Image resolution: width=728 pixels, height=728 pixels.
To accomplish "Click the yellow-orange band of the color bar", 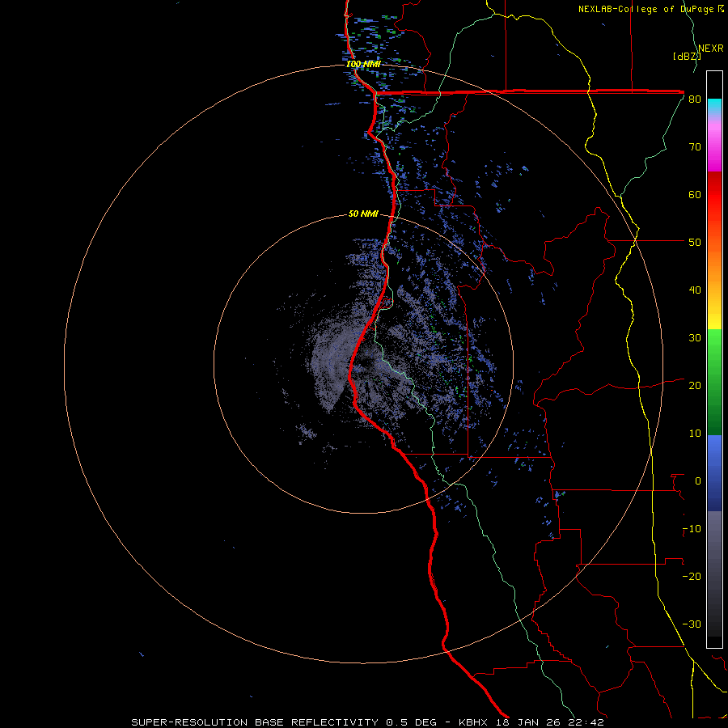I will click(714, 283).
